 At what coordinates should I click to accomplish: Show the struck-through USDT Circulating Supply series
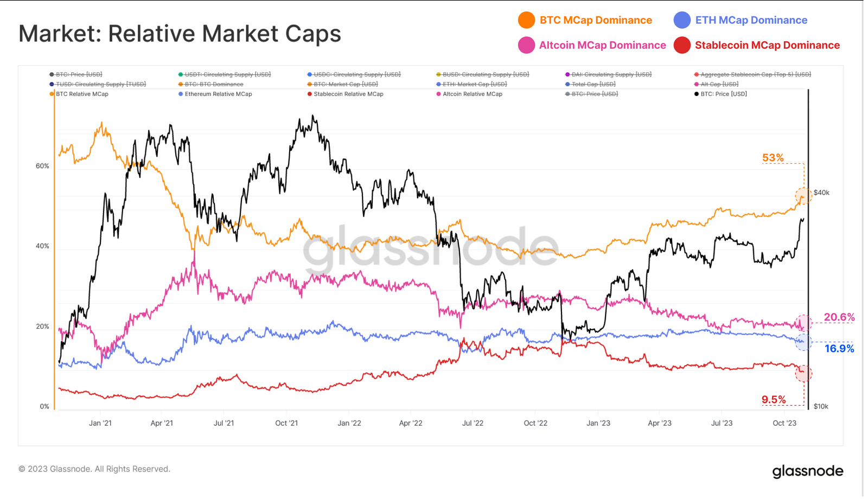tap(227, 74)
